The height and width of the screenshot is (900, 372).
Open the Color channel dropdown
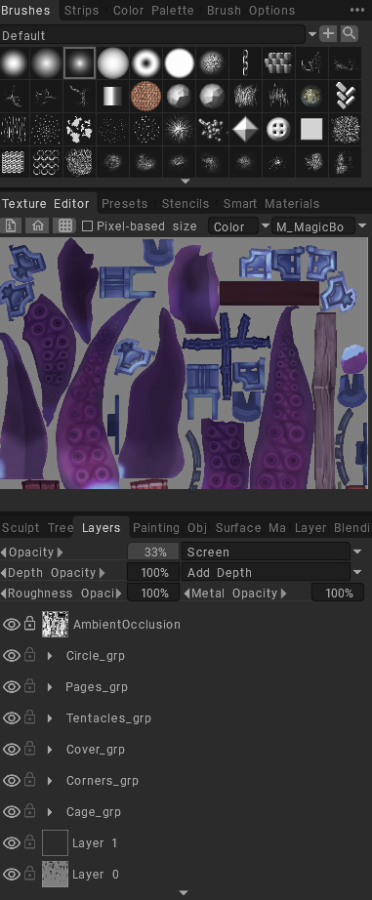tap(238, 226)
